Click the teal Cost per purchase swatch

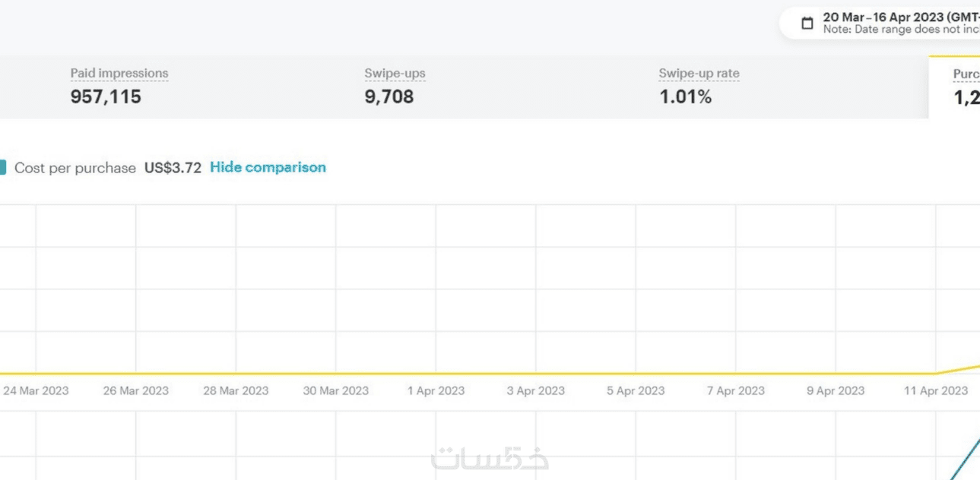coord(2,168)
